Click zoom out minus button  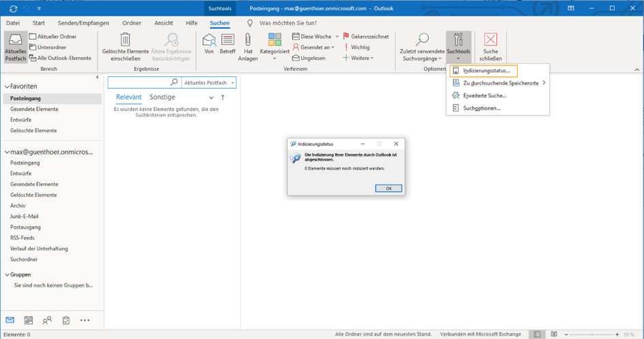[x=566, y=334]
